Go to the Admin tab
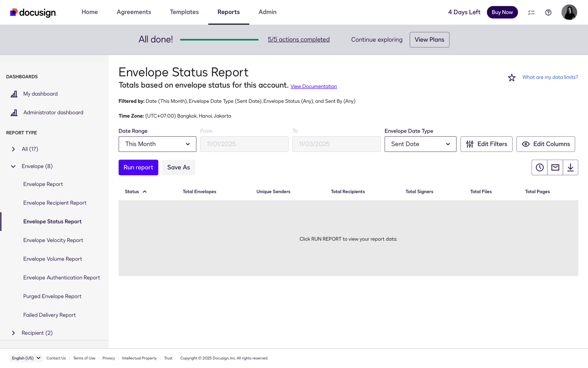This screenshot has width=588, height=368. 267,12
